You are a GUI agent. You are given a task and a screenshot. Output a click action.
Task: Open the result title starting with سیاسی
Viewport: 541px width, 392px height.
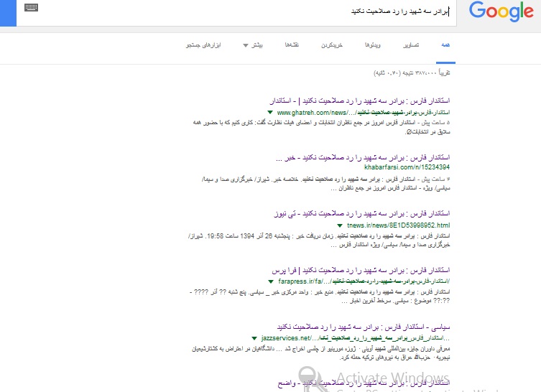(364, 327)
